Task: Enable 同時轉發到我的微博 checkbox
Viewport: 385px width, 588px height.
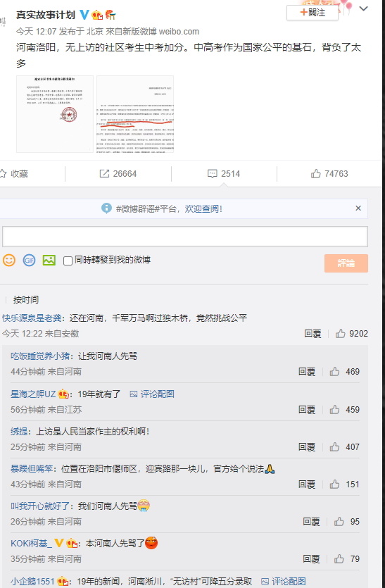Action: point(68,261)
